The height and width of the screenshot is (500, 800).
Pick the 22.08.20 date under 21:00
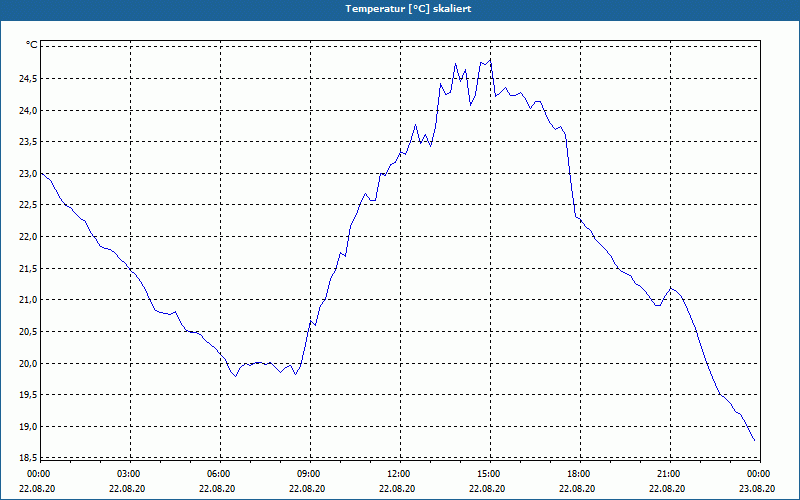pos(667,488)
